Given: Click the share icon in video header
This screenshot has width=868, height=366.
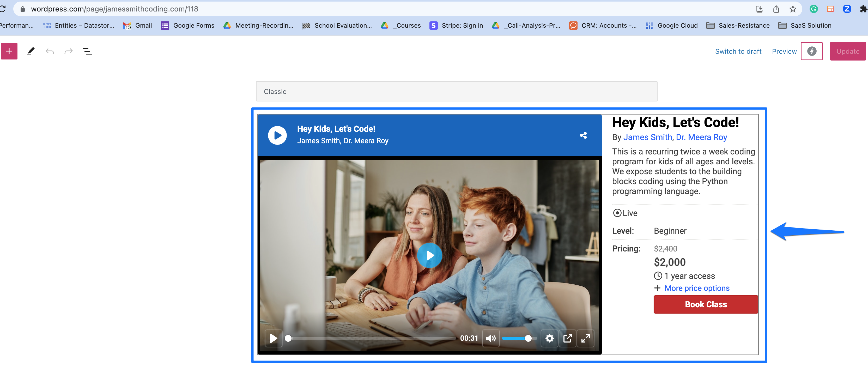Looking at the screenshot, I should [583, 135].
